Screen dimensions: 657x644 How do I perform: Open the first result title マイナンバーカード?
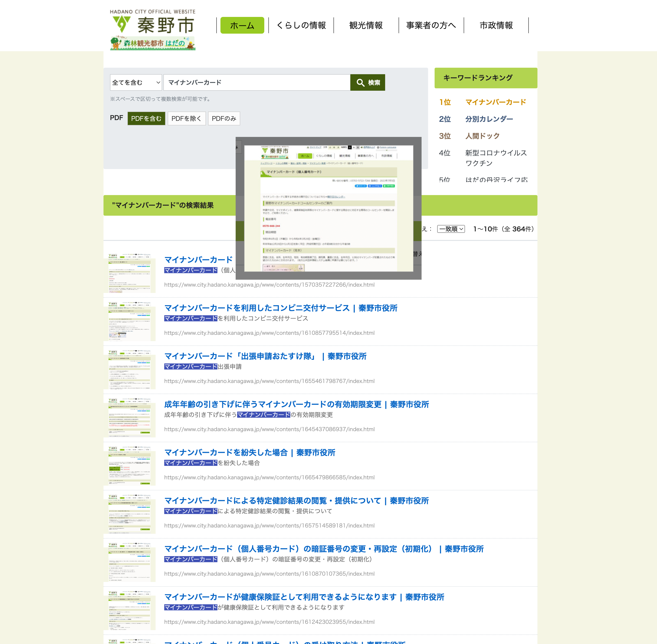pos(199,260)
